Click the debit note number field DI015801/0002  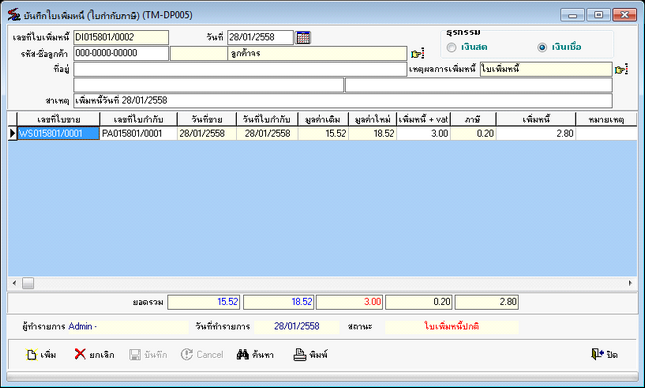coord(121,37)
